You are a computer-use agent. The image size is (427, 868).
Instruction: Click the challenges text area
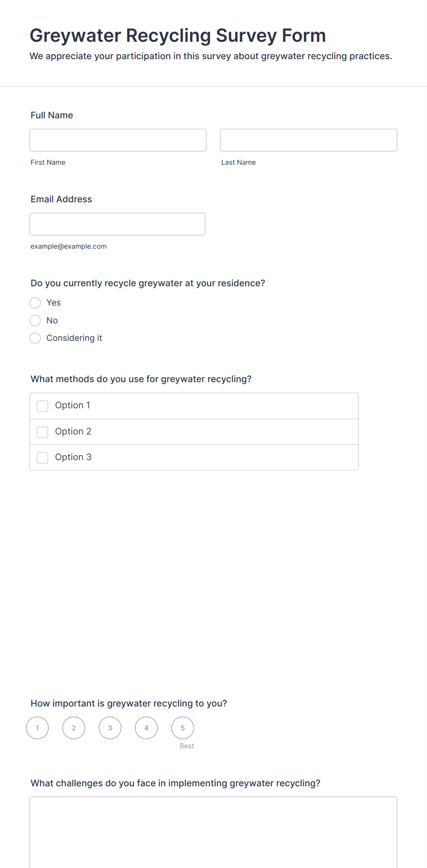pos(213,832)
